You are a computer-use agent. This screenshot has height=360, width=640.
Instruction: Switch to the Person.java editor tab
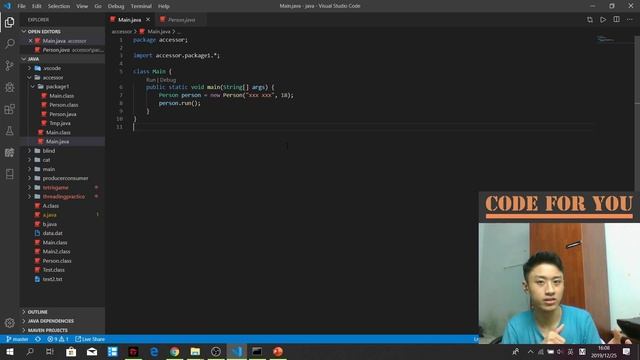coord(181,20)
